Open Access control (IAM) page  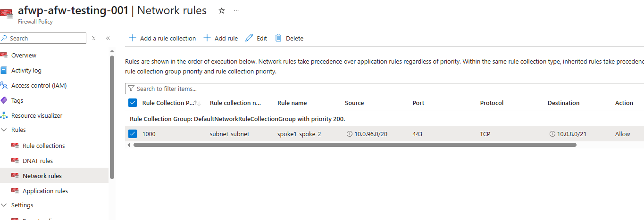point(39,85)
